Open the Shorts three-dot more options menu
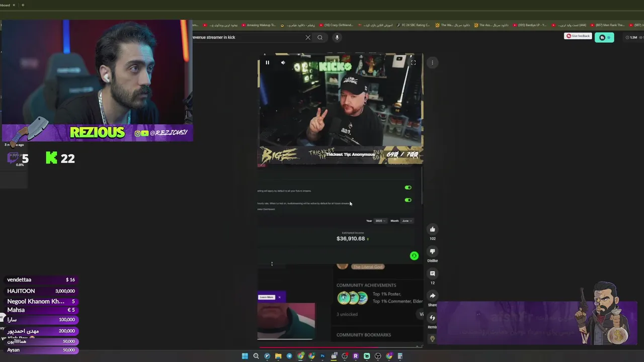The image size is (644, 362). coord(432,63)
